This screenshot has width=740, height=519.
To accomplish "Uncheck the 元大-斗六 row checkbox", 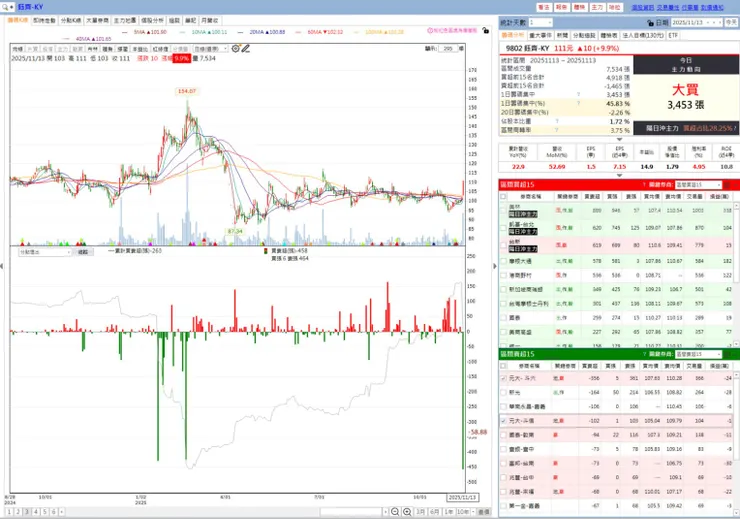I will (x=504, y=378).
